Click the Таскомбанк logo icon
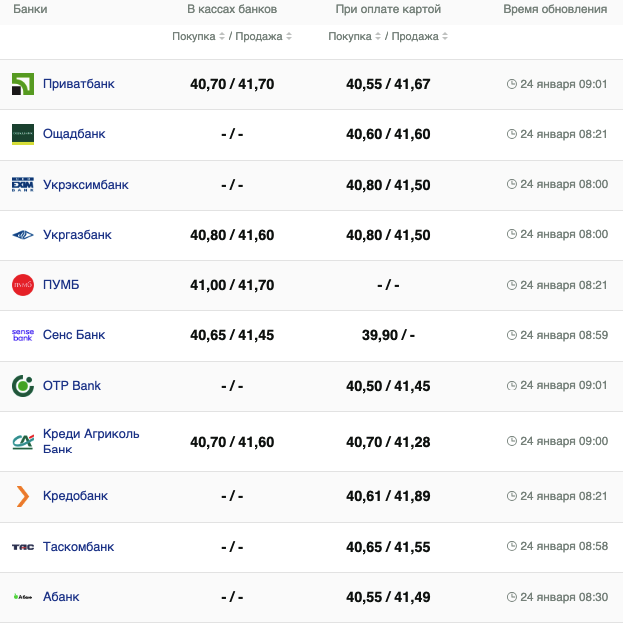Screen dimensions: 624x624 tap(22, 547)
